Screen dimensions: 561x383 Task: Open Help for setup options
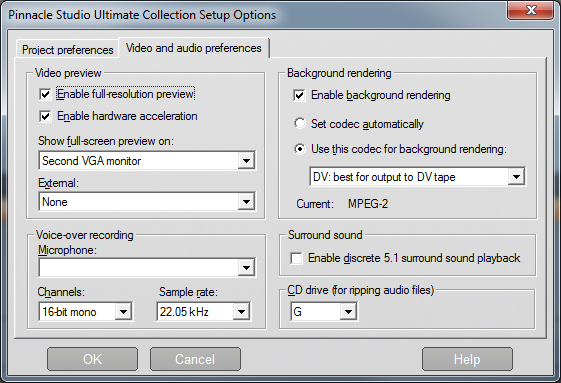(x=467, y=359)
